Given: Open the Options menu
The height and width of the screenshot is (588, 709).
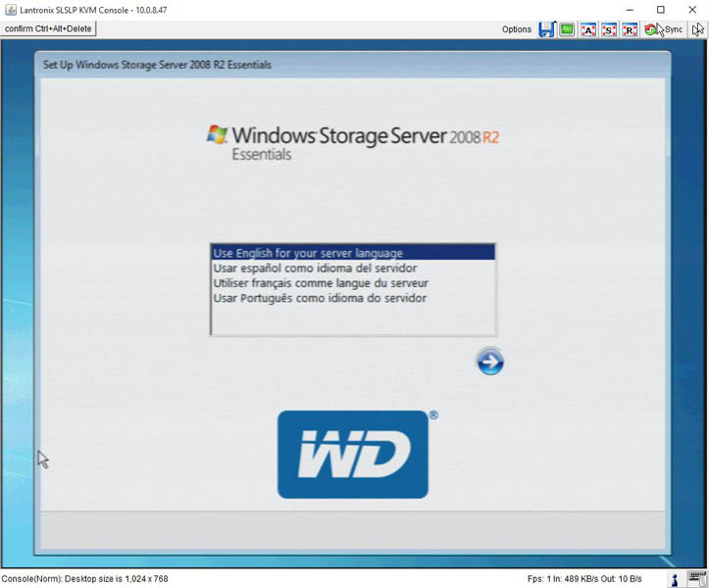Looking at the screenshot, I should click(517, 29).
